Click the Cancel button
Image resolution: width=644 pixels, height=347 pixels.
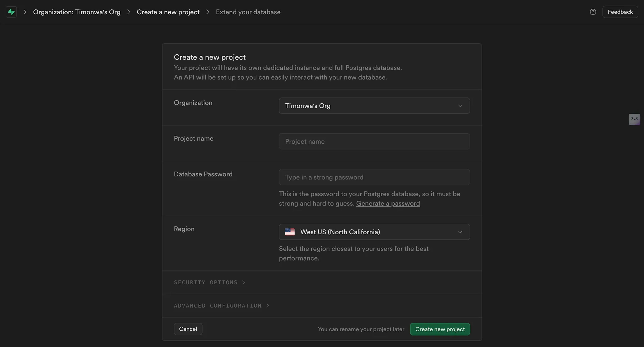(188, 329)
